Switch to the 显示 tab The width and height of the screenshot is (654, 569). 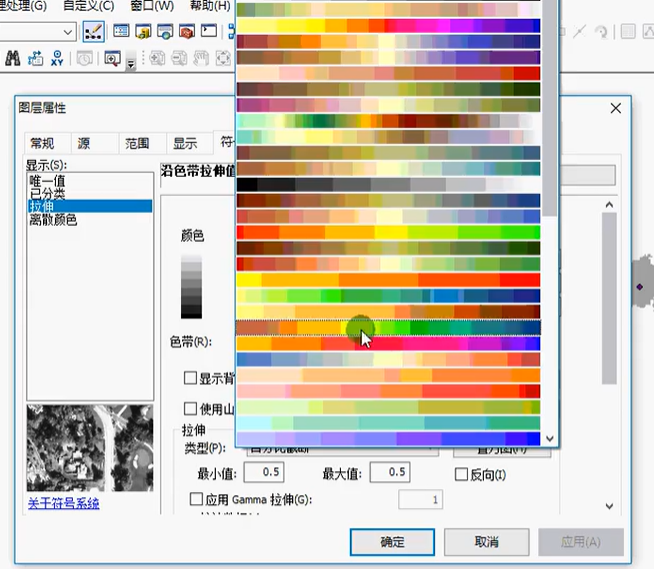pyautogui.click(x=190, y=144)
